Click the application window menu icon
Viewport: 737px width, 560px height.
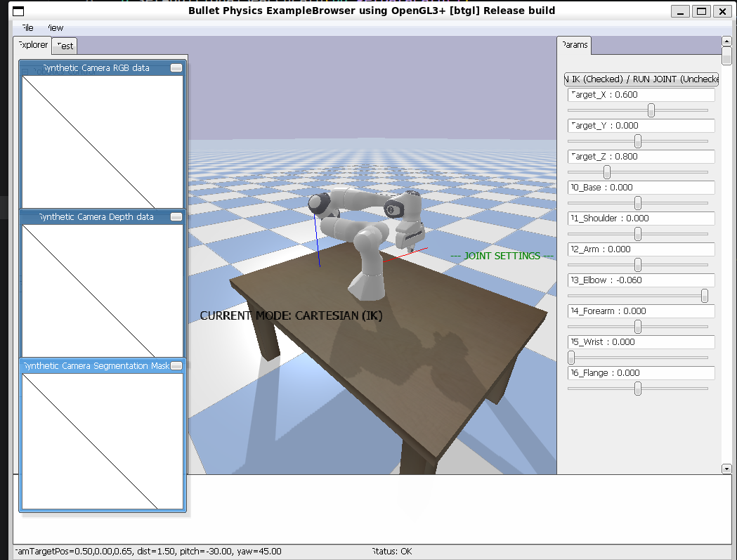point(18,11)
